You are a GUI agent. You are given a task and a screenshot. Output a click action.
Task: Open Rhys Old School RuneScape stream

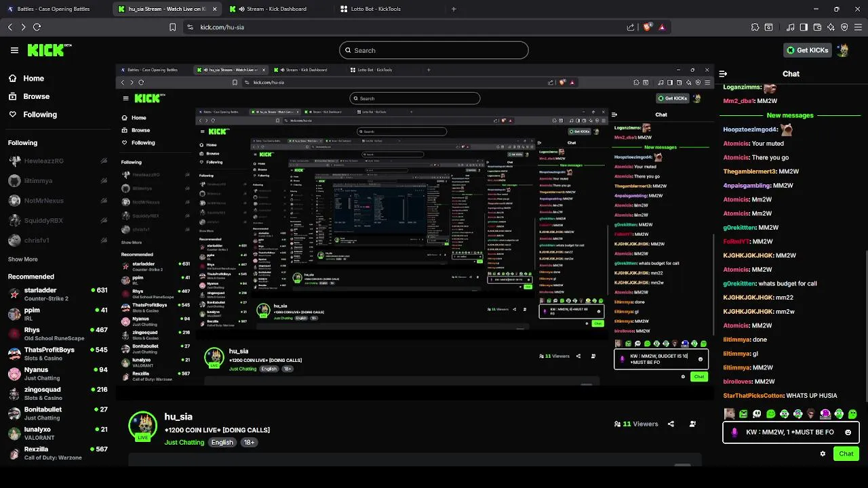[x=57, y=333]
